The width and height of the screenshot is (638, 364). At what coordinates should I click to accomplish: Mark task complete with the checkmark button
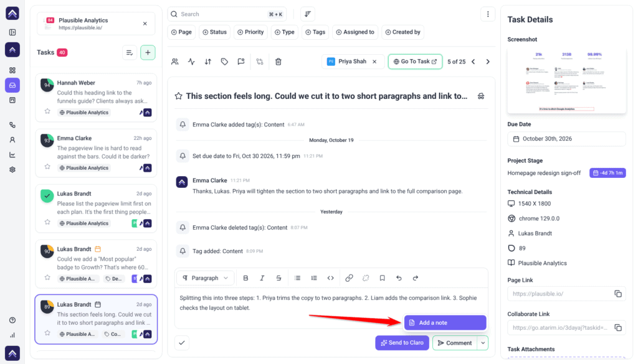click(182, 343)
